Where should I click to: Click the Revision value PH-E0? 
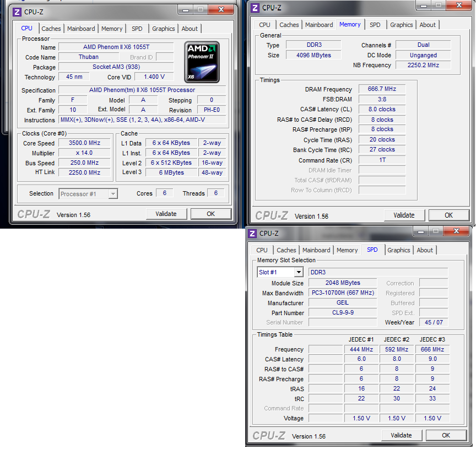pos(212,110)
